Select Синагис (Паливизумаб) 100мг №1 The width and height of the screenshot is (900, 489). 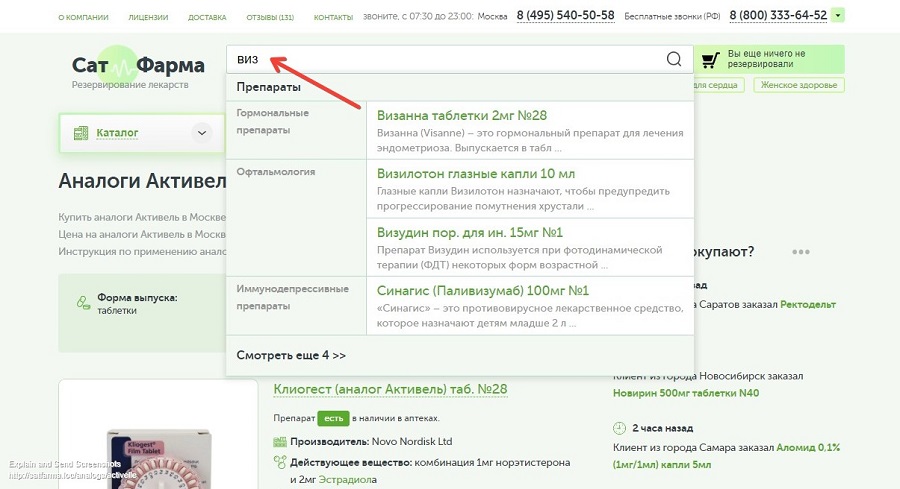pos(483,291)
